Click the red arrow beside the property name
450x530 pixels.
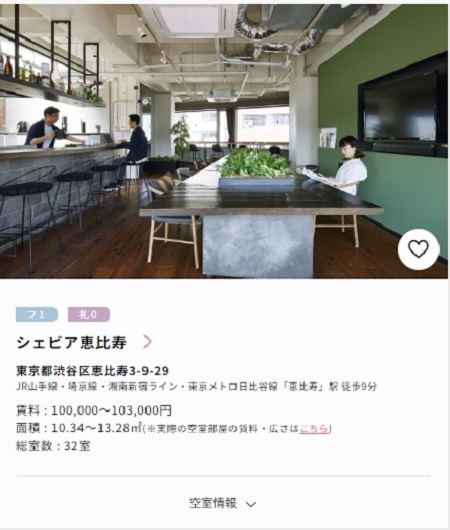pos(147,342)
